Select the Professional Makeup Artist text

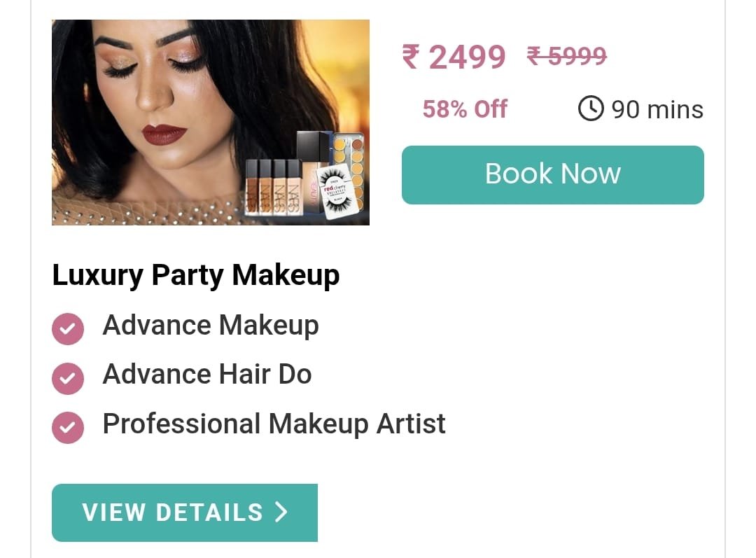tap(274, 424)
